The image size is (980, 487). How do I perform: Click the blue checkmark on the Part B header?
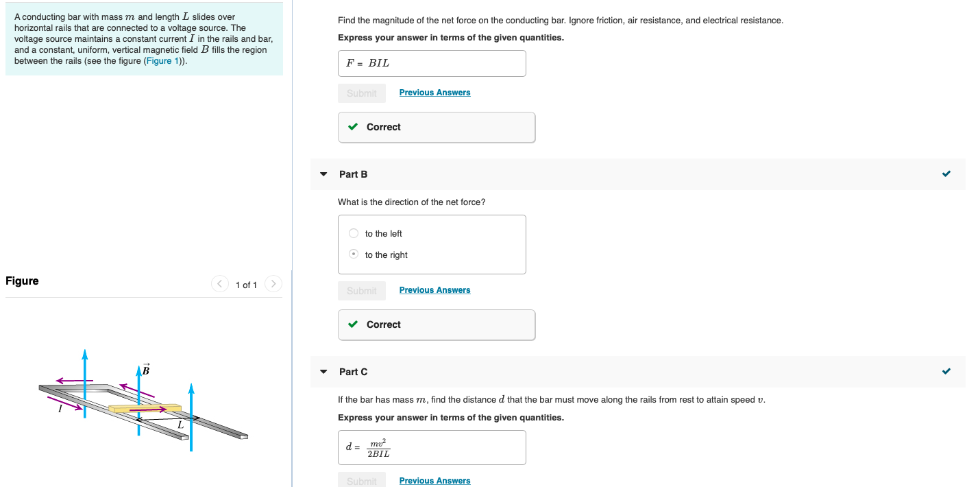click(x=946, y=174)
